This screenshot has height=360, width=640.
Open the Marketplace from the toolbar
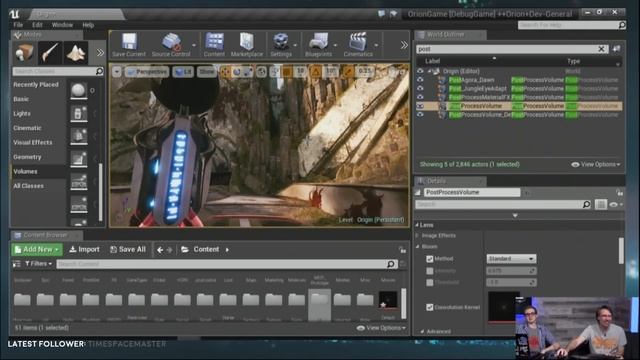point(247,44)
